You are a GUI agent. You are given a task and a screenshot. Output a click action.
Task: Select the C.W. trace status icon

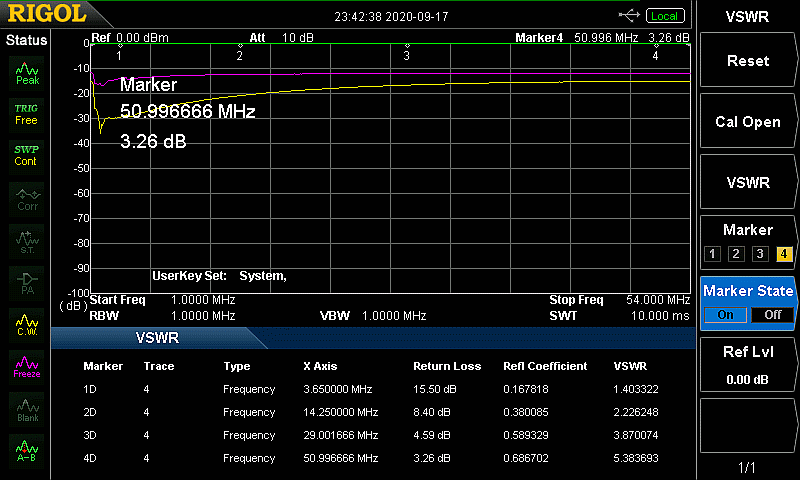[x=27, y=324]
